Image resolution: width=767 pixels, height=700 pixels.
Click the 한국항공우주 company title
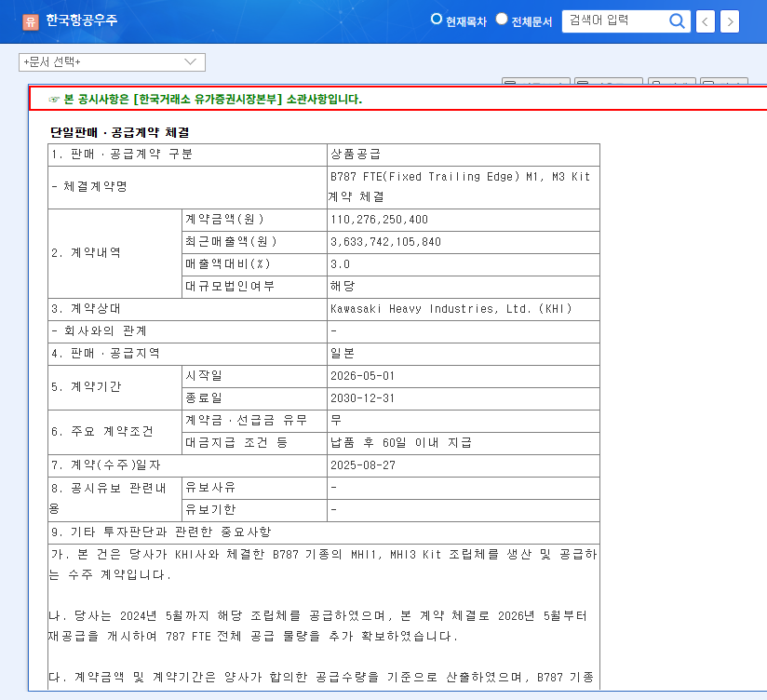[x=82, y=20]
